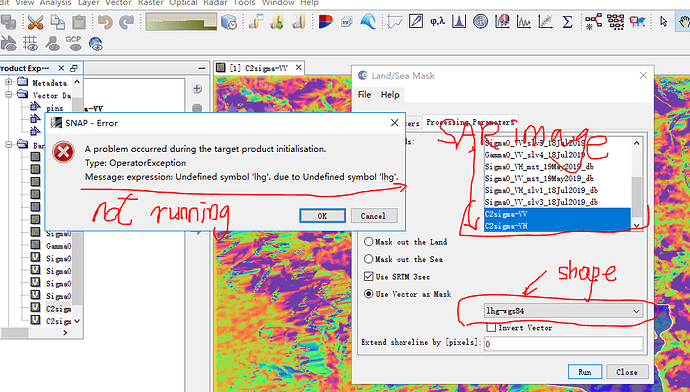Click the Undo arrow icon
Image resolution: width=690 pixels, height=392 pixels.
pyautogui.click(x=105, y=22)
